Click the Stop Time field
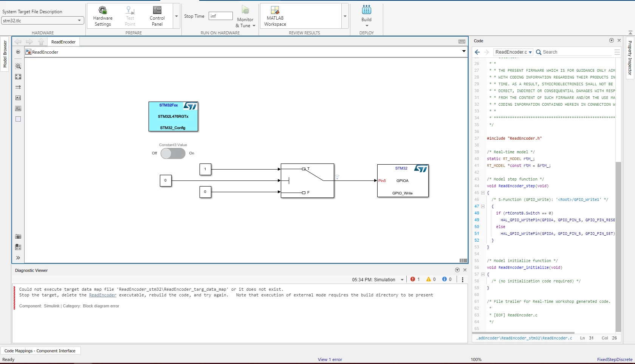 [x=220, y=16]
